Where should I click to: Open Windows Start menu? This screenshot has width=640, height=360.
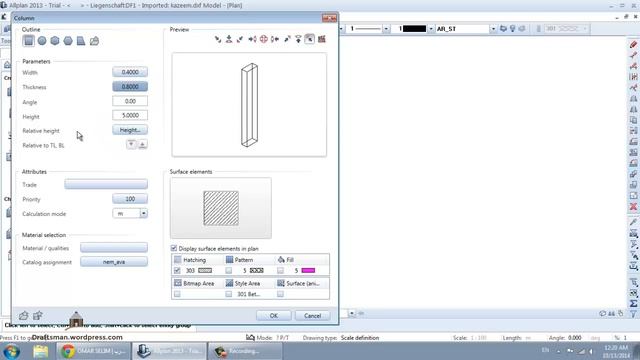coord(11,351)
